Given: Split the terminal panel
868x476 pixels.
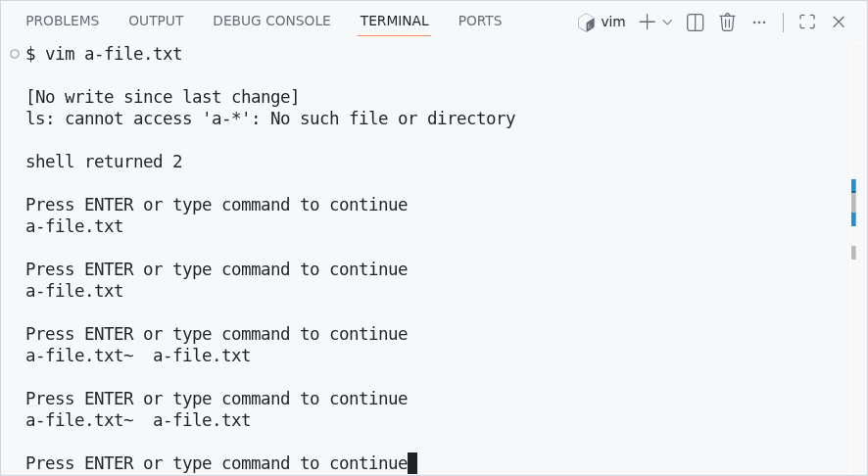Looking at the screenshot, I should click(x=696, y=22).
